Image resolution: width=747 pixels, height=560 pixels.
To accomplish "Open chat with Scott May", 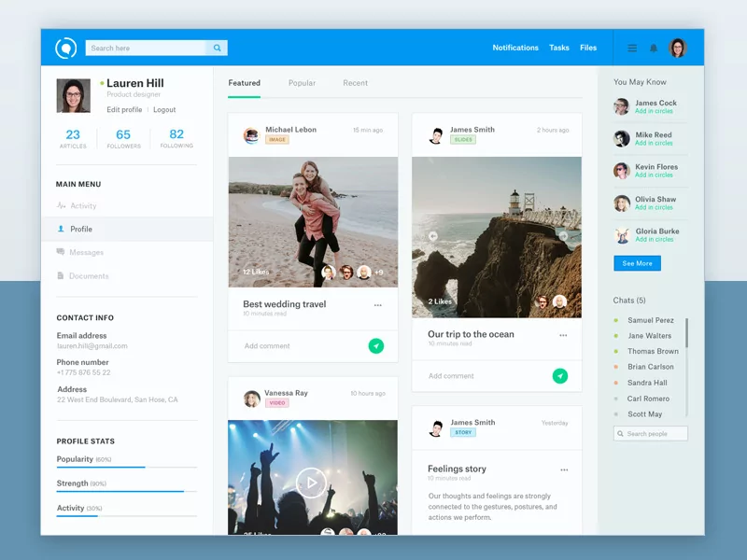I will pyautogui.click(x=644, y=414).
